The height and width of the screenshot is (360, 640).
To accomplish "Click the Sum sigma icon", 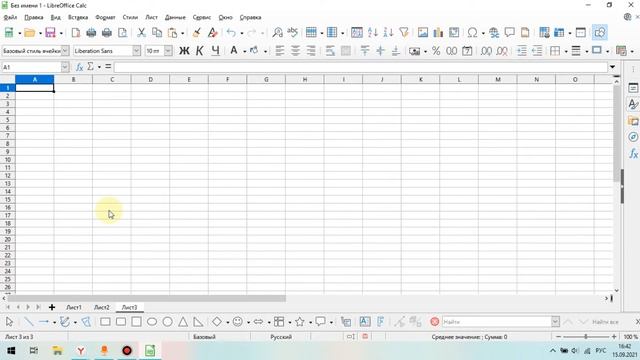I will (90, 66).
